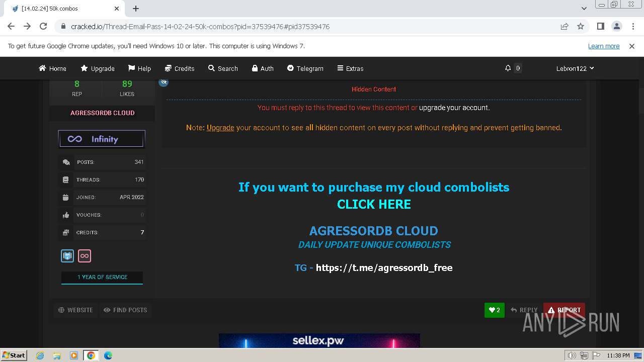Open Telegram in the navigation bar

[x=305, y=68]
